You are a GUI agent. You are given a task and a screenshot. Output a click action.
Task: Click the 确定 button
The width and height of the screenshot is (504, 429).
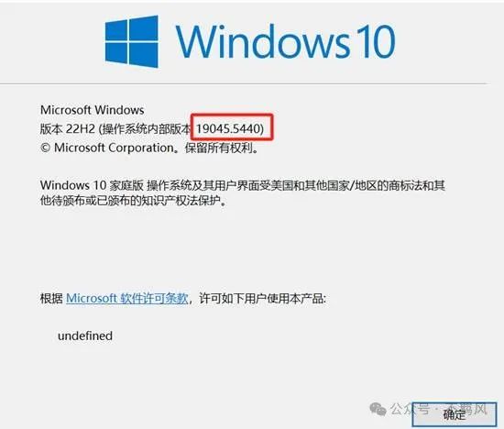tap(455, 414)
